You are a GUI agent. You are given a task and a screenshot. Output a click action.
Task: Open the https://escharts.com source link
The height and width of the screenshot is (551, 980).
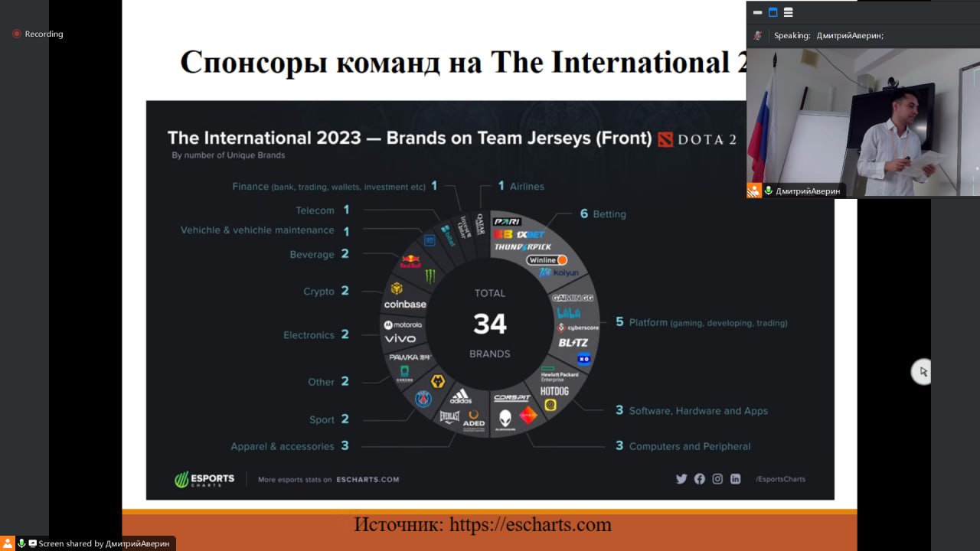pyautogui.click(x=531, y=525)
